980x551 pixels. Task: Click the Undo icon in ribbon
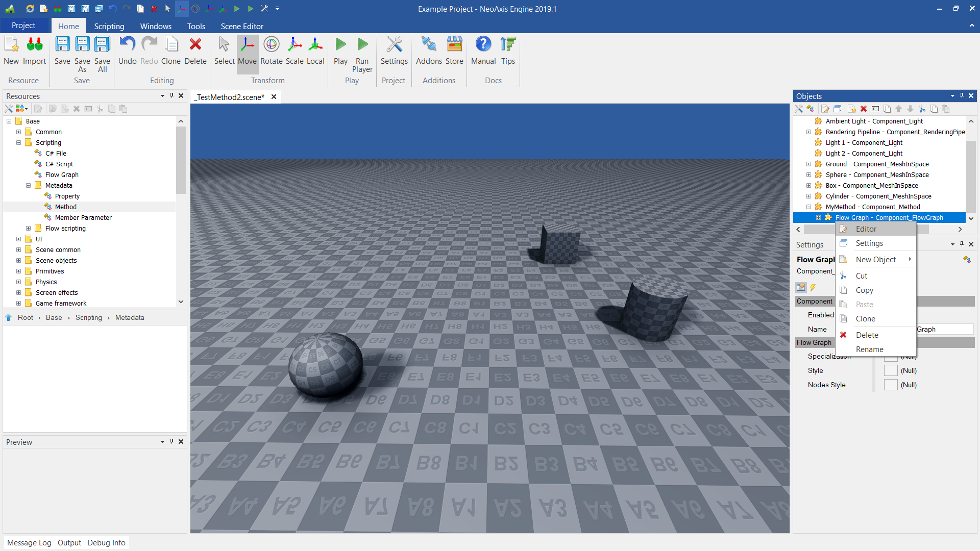coord(127,45)
